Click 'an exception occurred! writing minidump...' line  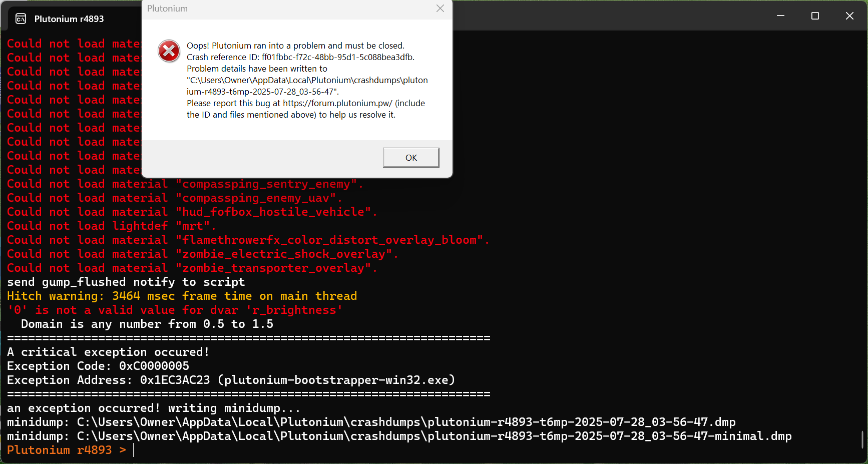(154, 408)
